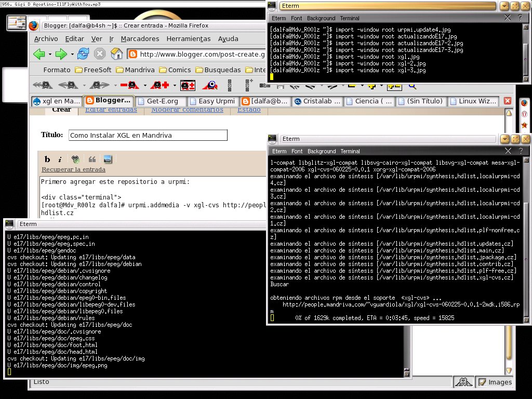Click the top Eterm window's terminal icon
532x399 pixels.
(272, 5)
